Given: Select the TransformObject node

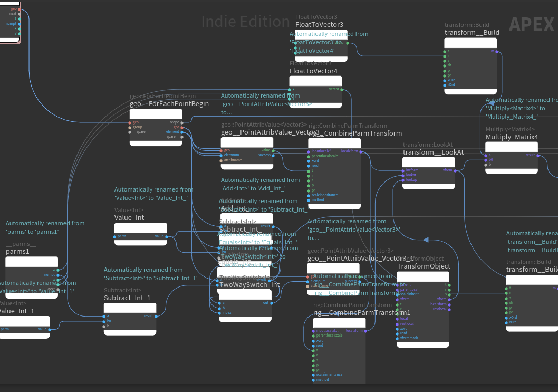Looking at the screenshot, I should 423,310.
